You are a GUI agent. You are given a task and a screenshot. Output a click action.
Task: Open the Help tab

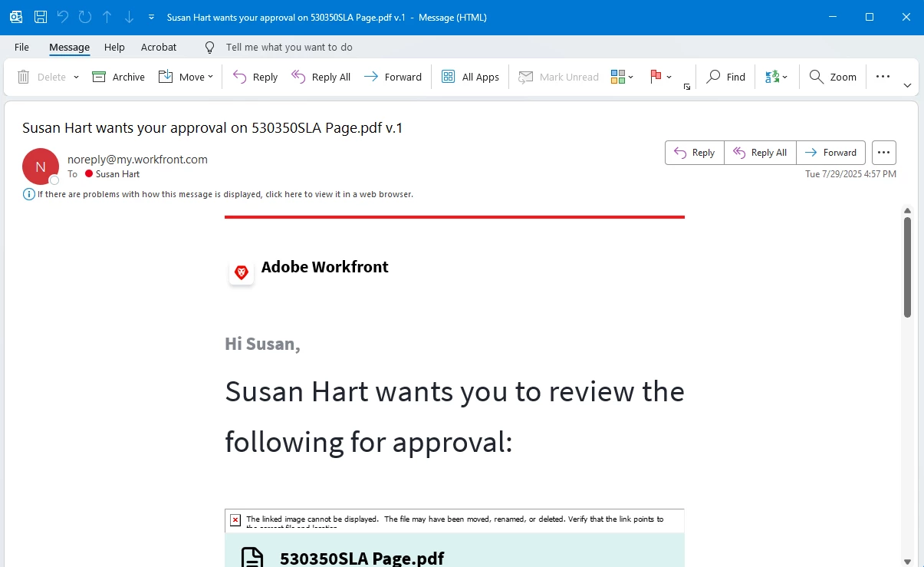click(x=114, y=47)
